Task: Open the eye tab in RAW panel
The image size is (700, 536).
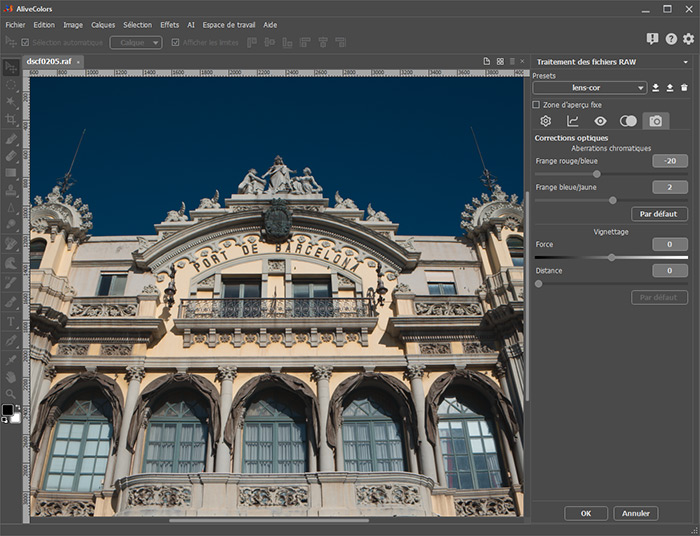Action: pos(600,121)
